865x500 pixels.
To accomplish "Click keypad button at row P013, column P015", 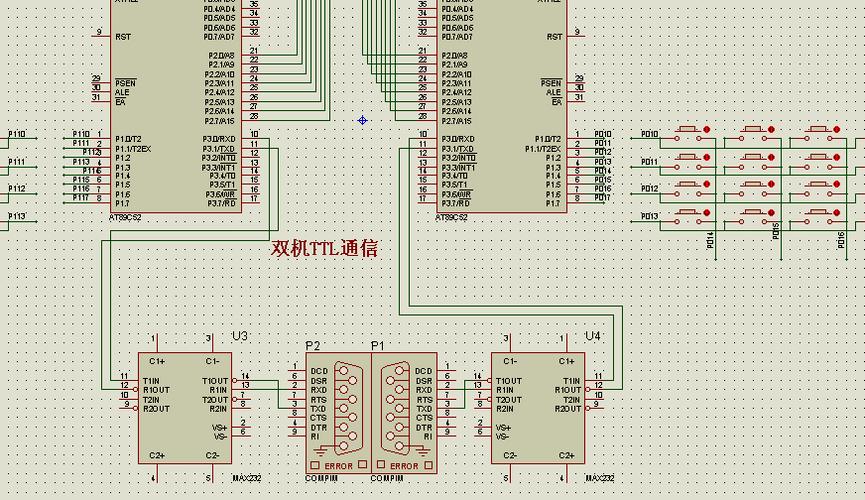I will coord(752,216).
